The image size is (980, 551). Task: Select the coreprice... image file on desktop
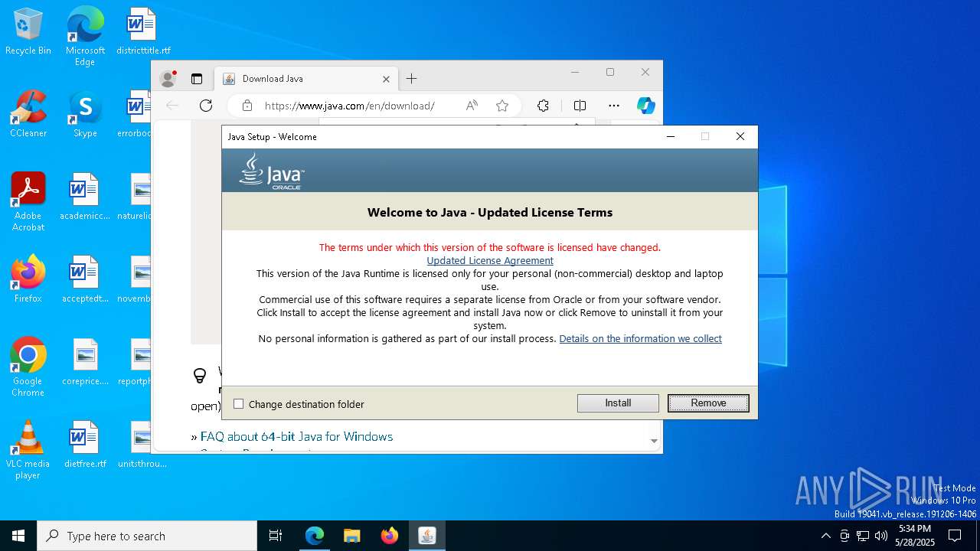85,363
